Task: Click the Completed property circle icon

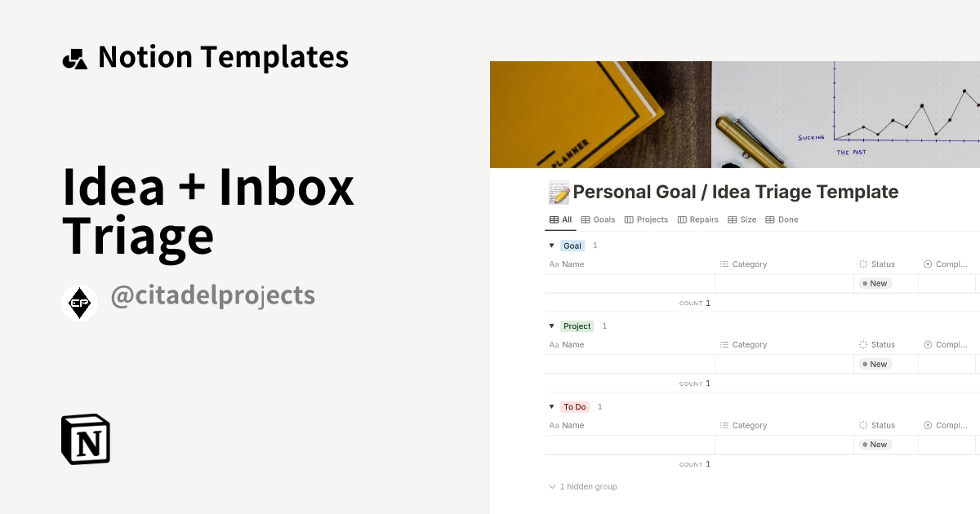Action: tap(927, 264)
